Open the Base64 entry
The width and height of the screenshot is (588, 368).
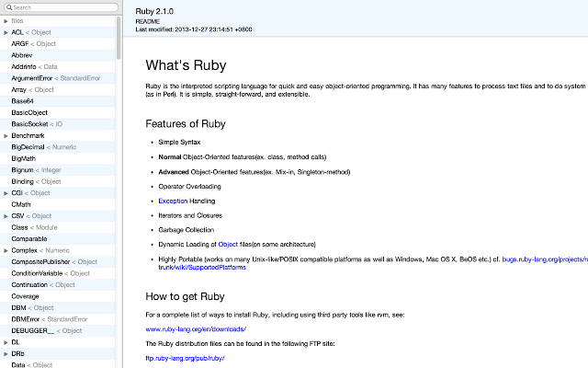[57, 101]
